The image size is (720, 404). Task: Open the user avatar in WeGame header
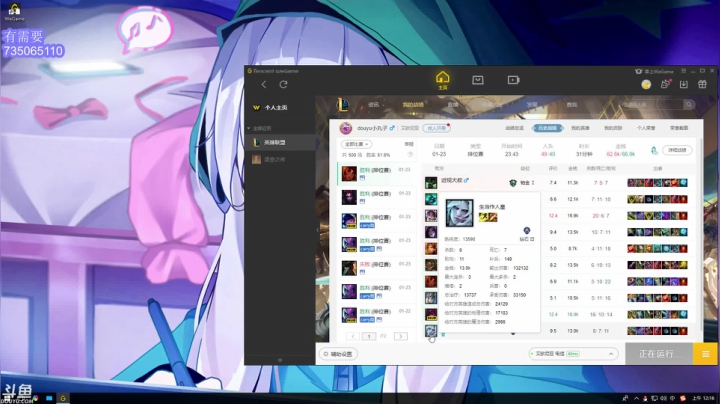[646, 84]
